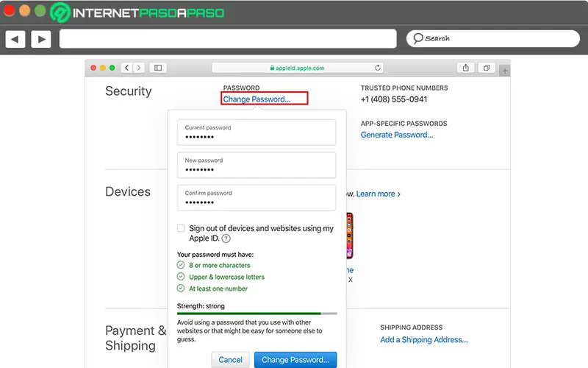The width and height of the screenshot is (588, 368).
Task: Click the outer address bar field
Action: [228, 39]
